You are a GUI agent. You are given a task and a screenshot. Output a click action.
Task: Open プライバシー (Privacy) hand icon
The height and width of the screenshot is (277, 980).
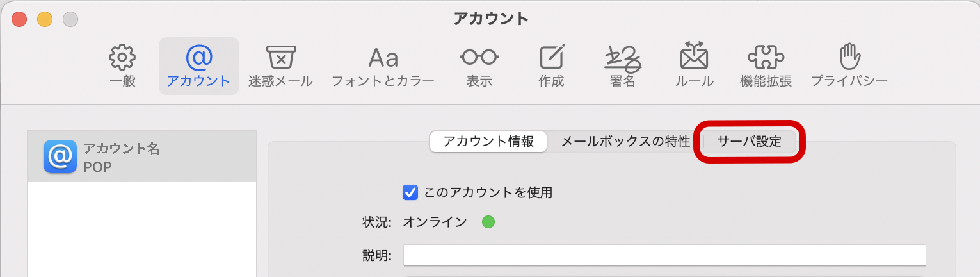pos(849,58)
